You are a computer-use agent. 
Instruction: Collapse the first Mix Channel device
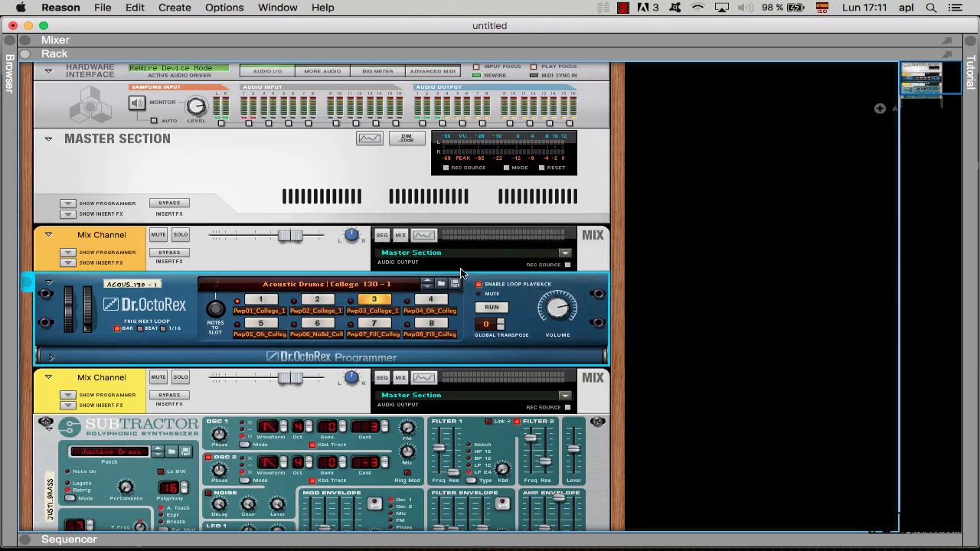click(48, 235)
